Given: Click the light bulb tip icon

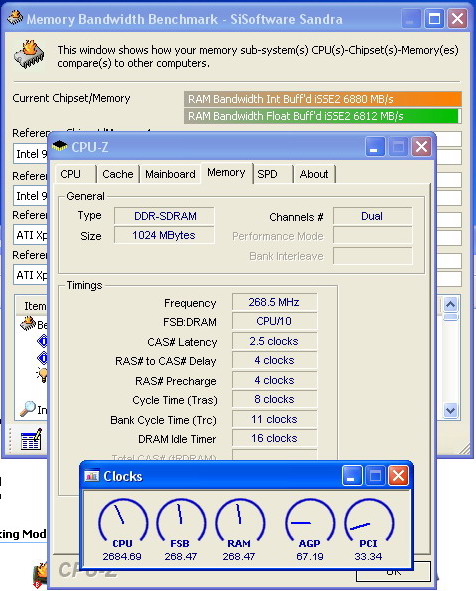Looking at the screenshot, I should [42, 375].
